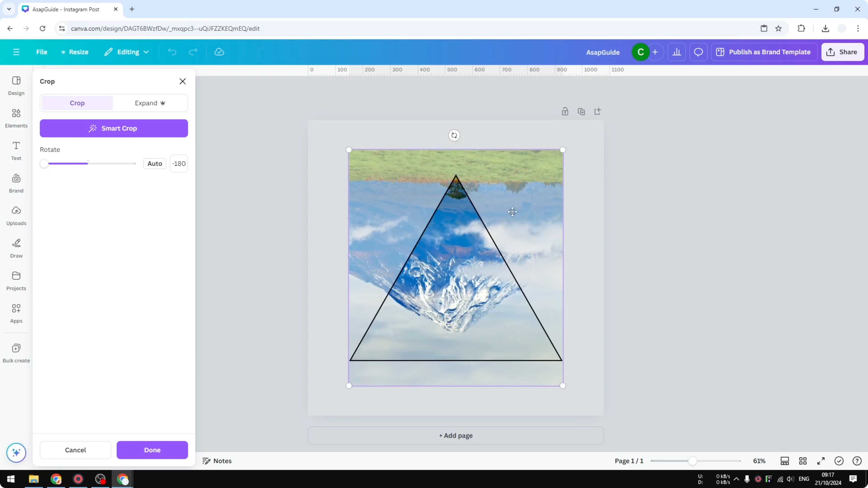868x488 pixels.
Task: Open the comments icon in the top bar
Action: pyautogui.click(x=698, y=52)
